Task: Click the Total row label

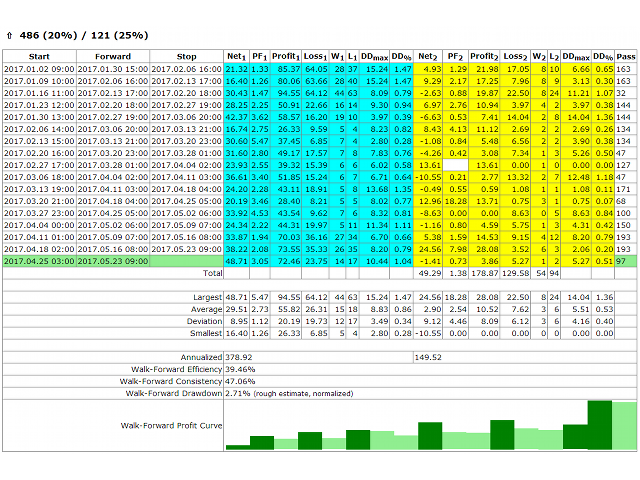Action: pos(212,273)
